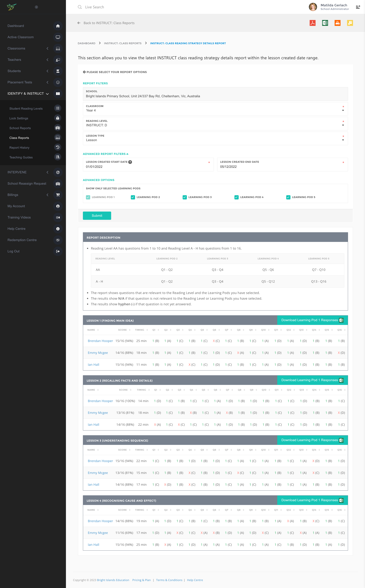This screenshot has width=365, height=588.
Task: Open Report History clock icon
Action: pos(57,147)
